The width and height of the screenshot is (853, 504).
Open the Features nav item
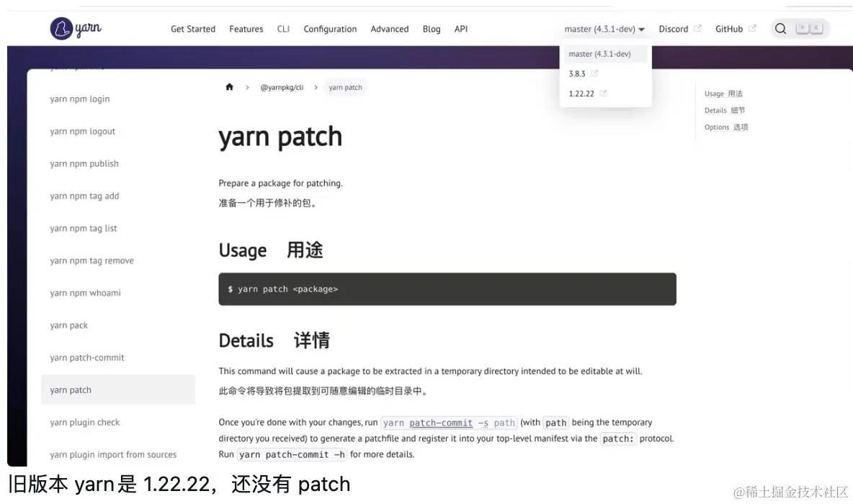point(246,29)
